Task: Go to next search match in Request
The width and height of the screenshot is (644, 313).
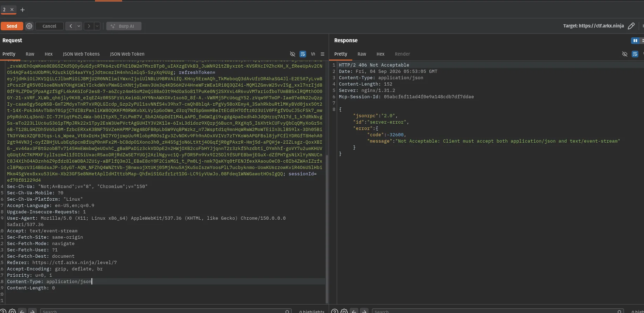Action: (x=32, y=311)
